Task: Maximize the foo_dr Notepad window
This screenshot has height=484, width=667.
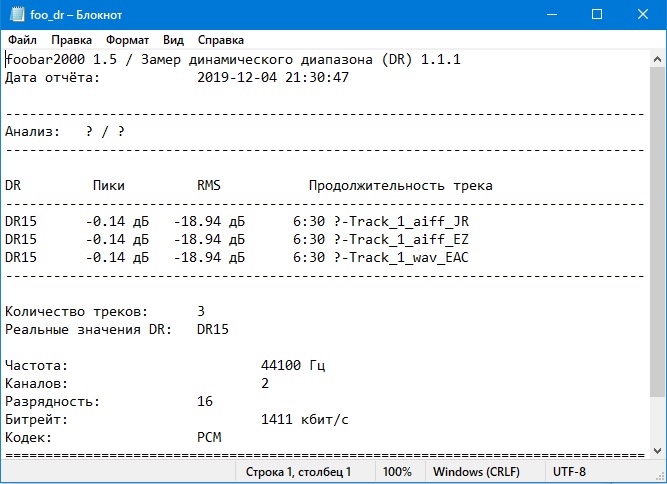Action: pos(597,14)
